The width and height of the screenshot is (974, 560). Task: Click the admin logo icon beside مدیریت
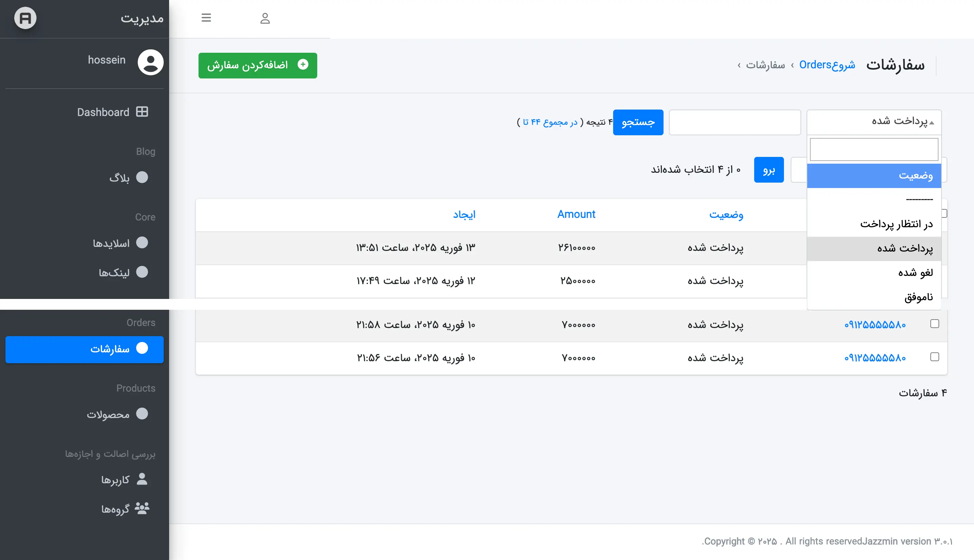(x=25, y=18)
